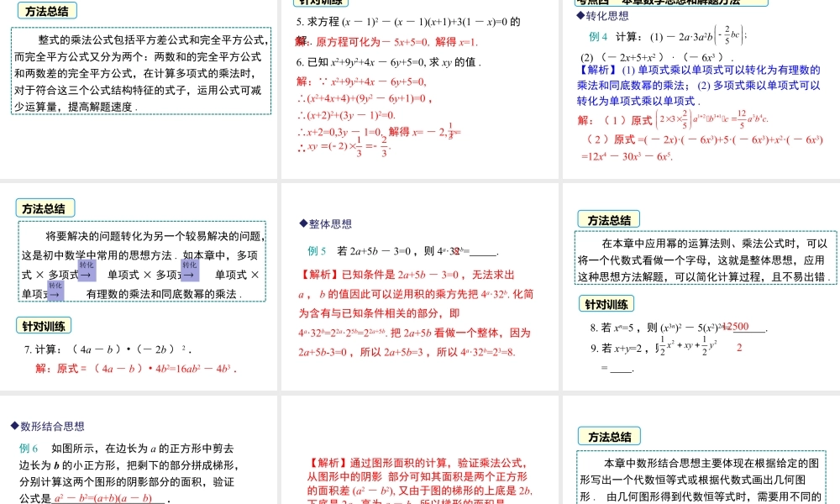Select the 针对训练 badge on middle-left slide
The image size is (840, 504).
pyautogui.click(x=45, y=325)
